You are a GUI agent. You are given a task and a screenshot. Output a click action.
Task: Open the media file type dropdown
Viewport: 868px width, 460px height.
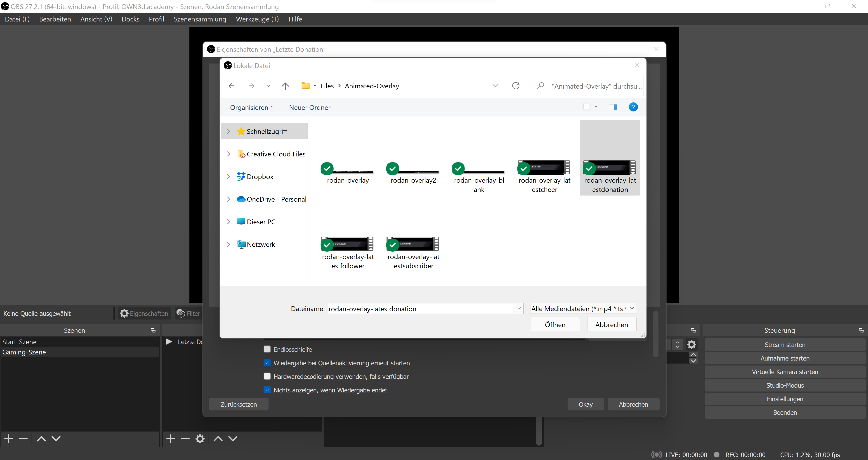point(583,308)
